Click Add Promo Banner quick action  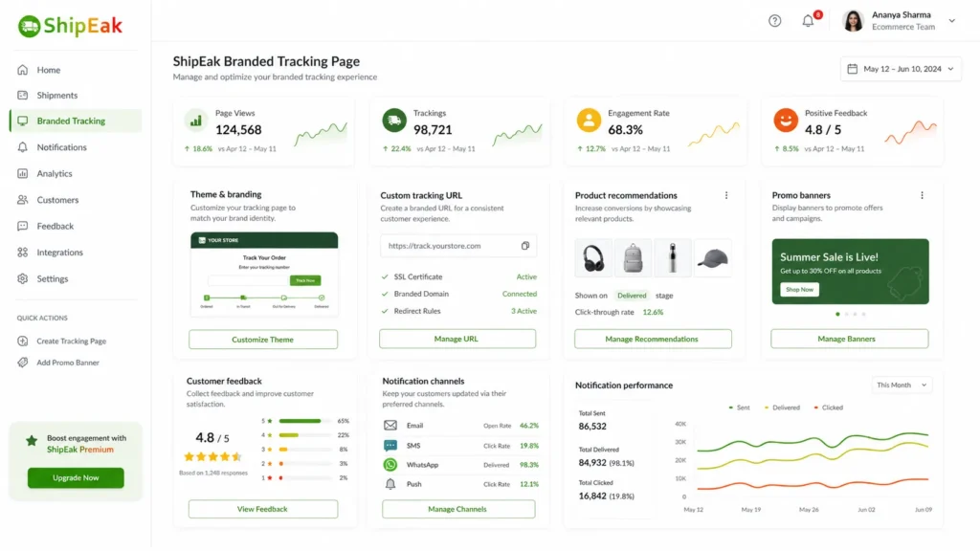[x=68, y=363]
